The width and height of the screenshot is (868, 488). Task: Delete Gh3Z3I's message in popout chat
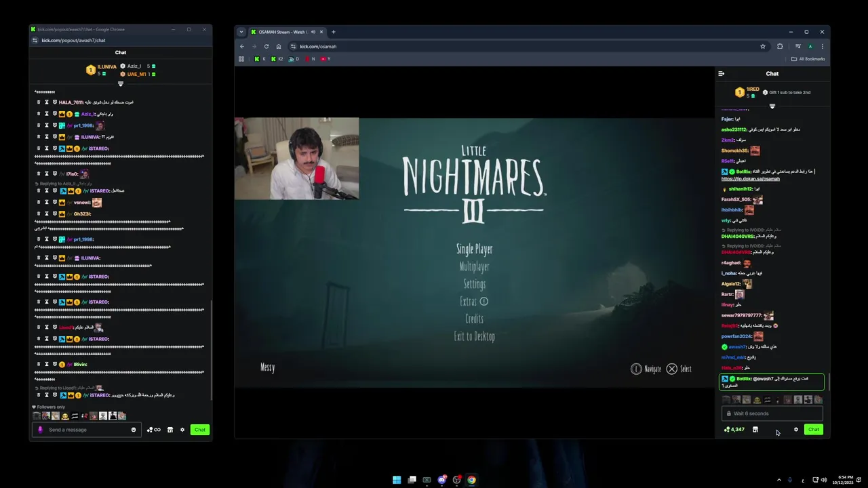click(39, 214)
